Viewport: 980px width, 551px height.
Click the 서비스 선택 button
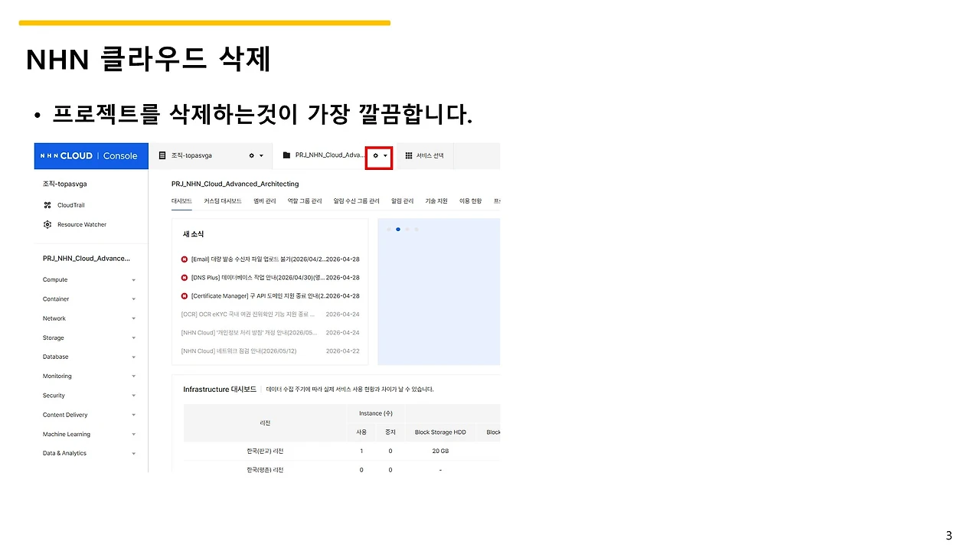[425, 155]
